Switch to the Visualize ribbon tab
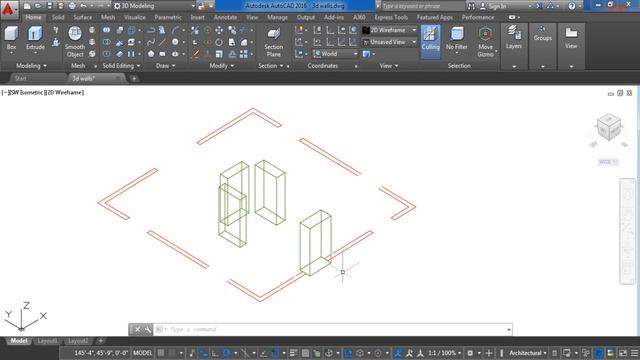This screenshot has width=640, height=360. [135, 17]
